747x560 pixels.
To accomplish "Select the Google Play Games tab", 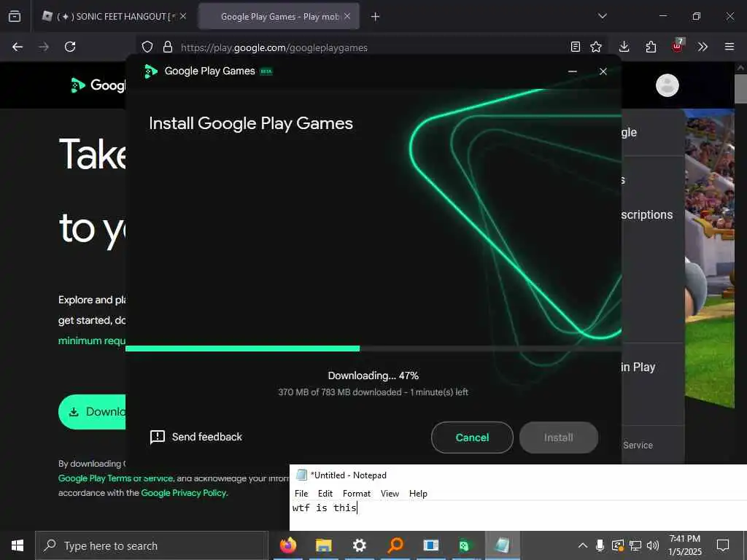I will (279, 16).
